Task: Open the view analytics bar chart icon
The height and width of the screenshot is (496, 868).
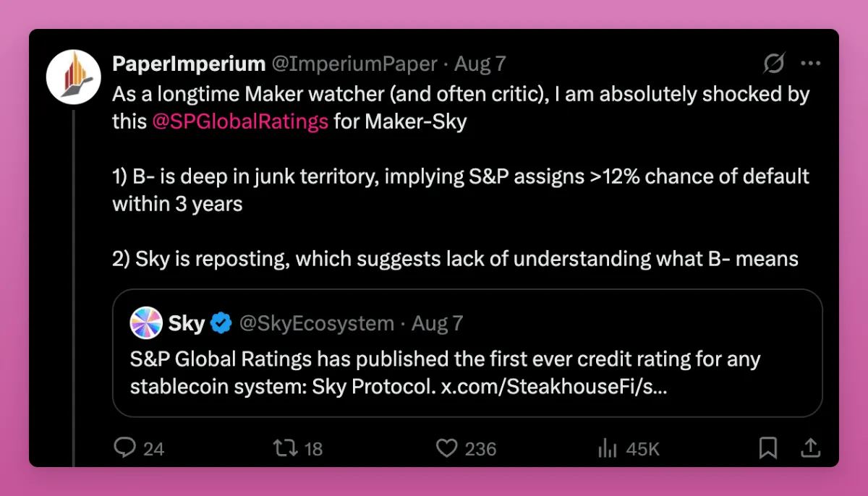Action: tap(607, 448)
